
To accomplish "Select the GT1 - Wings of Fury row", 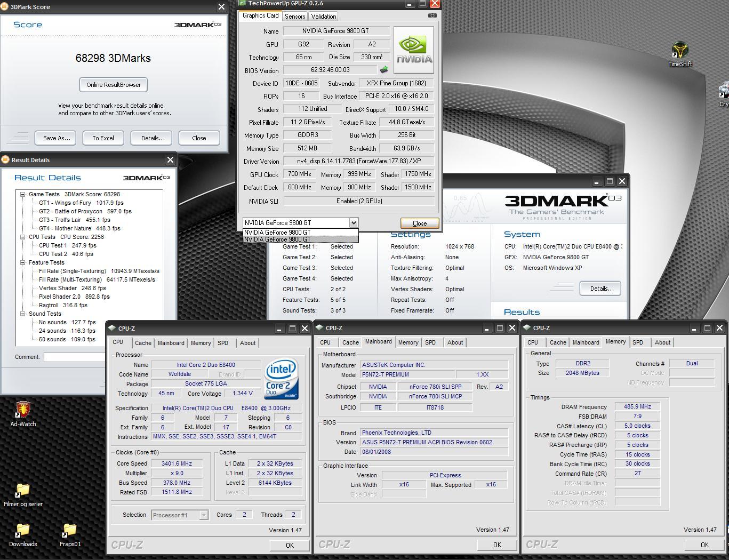I will click(81, 203).
